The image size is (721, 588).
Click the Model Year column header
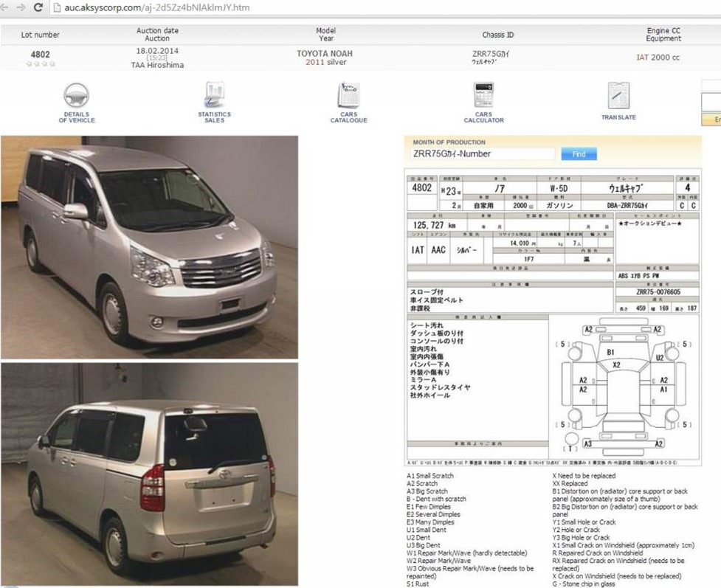tap(325, 35)
